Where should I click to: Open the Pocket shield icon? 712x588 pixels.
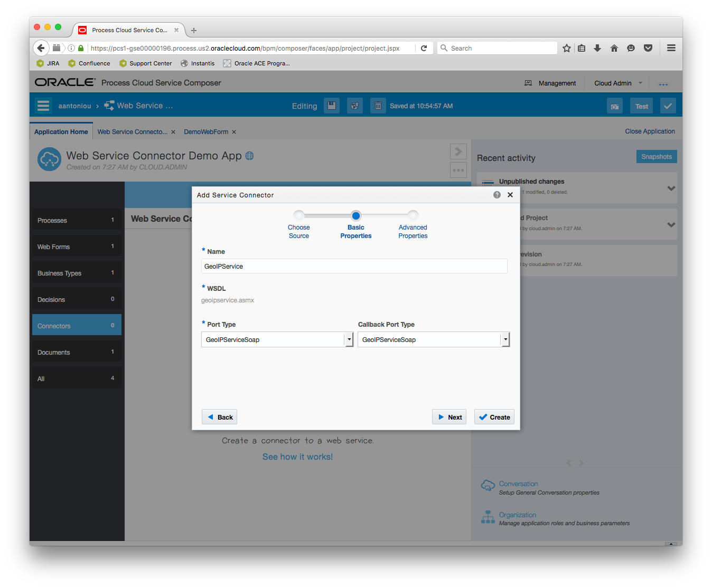648,48
